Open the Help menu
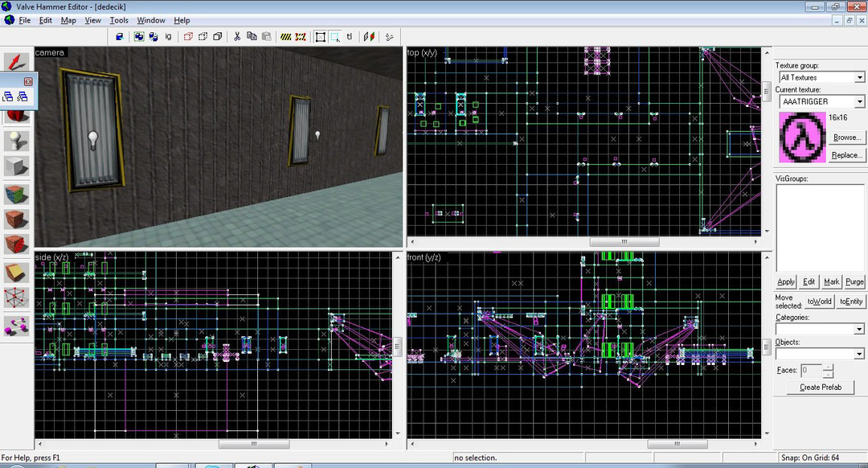The image size is (868, 468). point(182,20)
